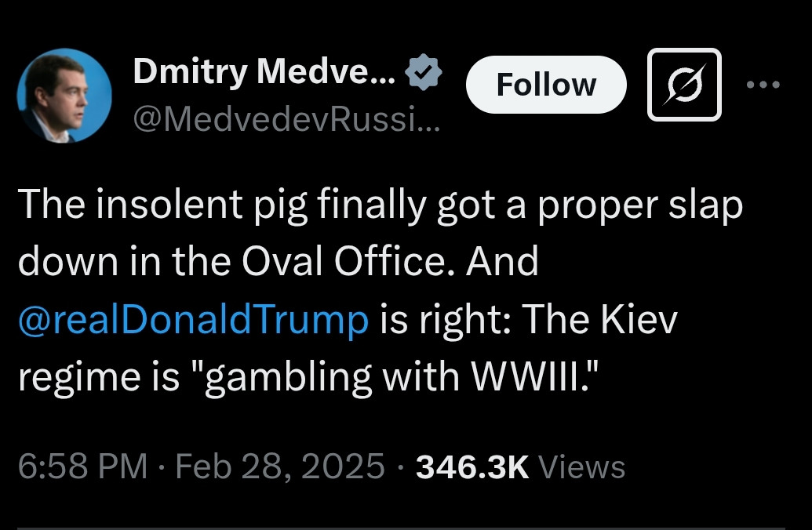Open the @realDonaldTrump mention

193,319
